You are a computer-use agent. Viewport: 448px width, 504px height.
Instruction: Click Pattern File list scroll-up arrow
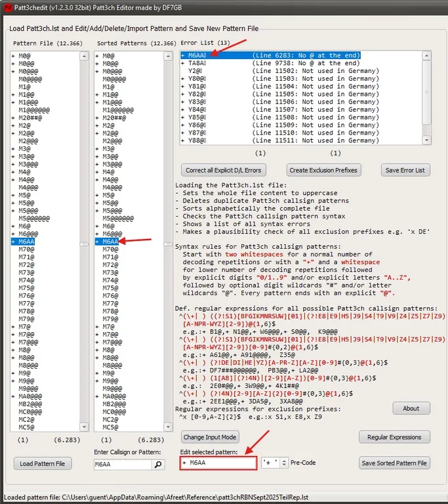coord(83,56)
